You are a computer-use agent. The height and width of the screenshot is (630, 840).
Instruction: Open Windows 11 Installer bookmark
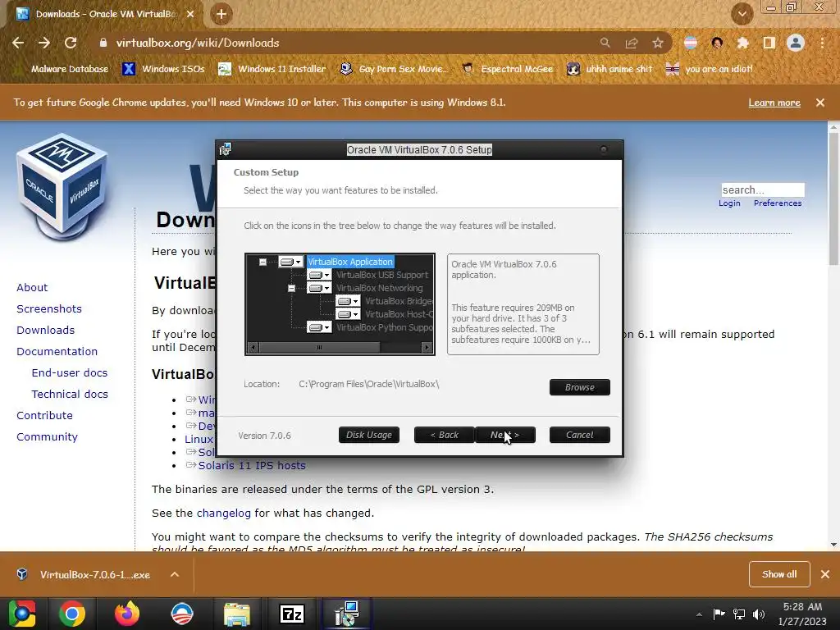272,69
